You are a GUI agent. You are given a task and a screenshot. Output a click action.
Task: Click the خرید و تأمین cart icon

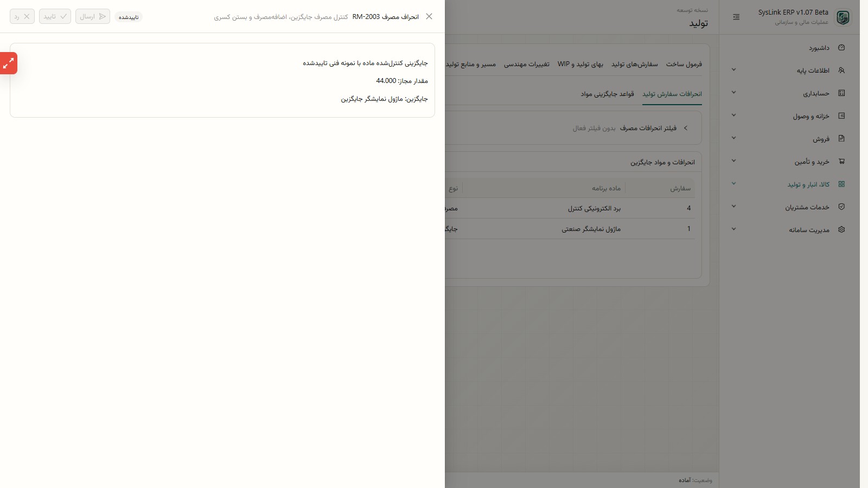coord(841,162)
